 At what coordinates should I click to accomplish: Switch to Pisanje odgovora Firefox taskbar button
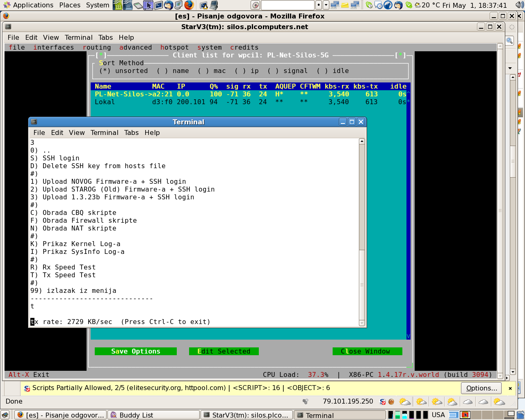point(60,415)
